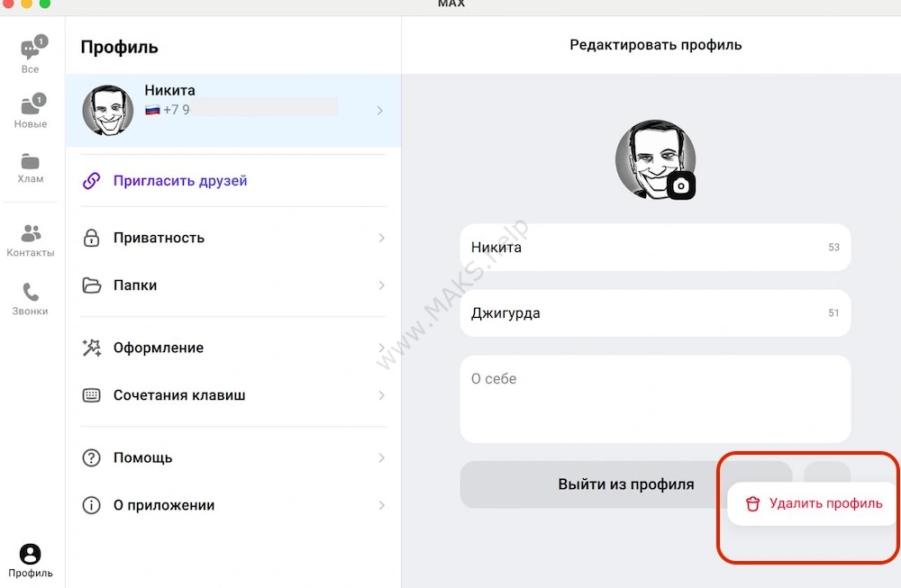Click the Выйти из профиля button
Viewport: 901px width, 588px height.
tap(625, 484)
